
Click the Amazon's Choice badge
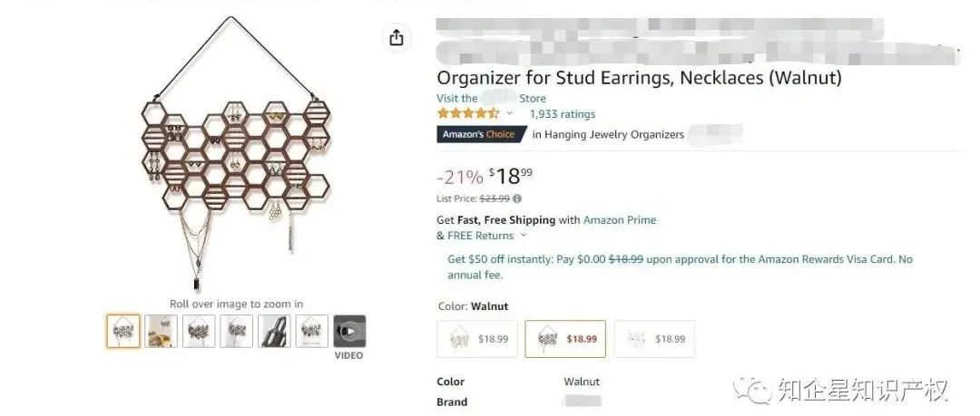point(478,134)
